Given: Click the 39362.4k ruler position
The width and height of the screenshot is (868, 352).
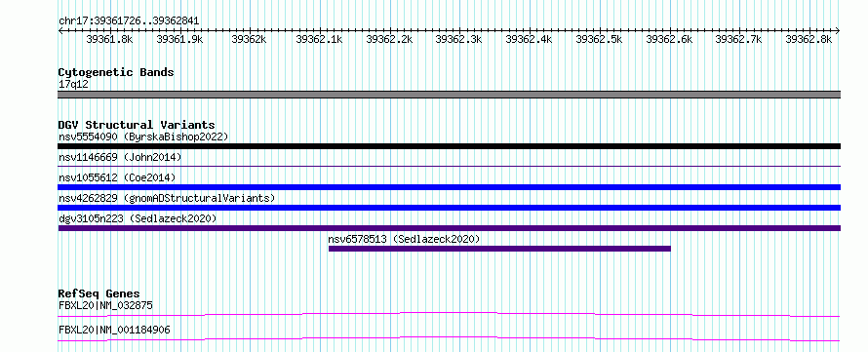Looking at the screenshot, I should (530, 39).
